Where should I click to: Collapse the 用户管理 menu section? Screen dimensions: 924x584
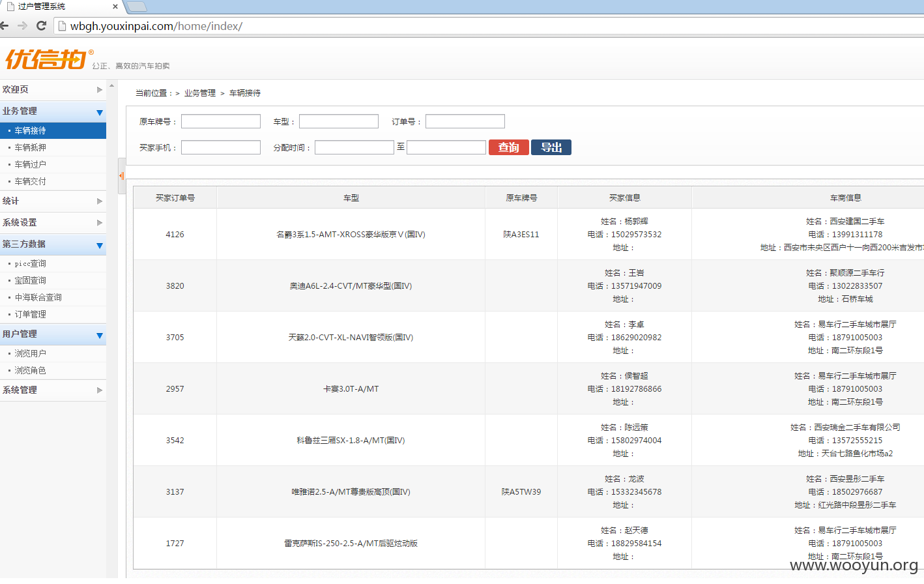53,334
